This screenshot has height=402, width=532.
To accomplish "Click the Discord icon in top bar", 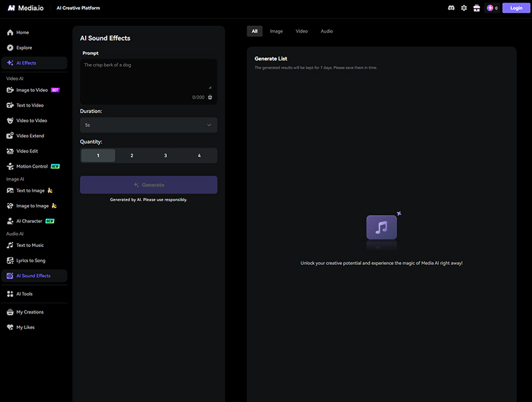I will tap(452, 8).
